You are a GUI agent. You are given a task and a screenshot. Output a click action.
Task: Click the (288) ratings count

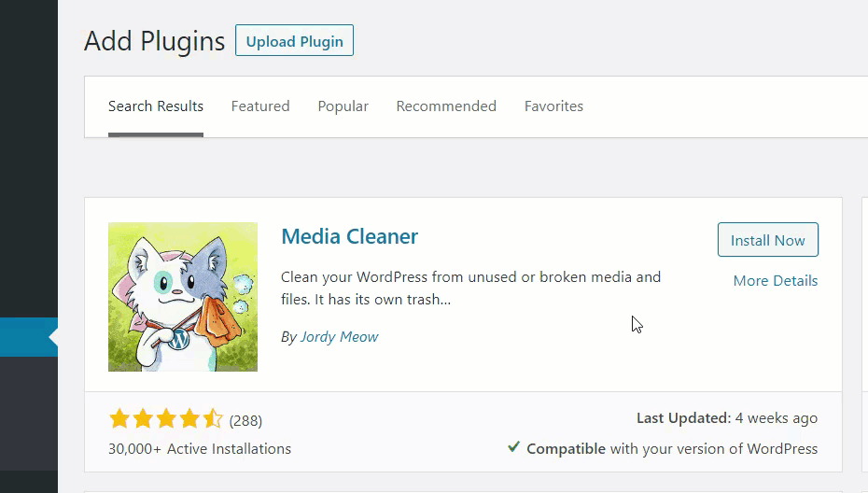(245, 421)
